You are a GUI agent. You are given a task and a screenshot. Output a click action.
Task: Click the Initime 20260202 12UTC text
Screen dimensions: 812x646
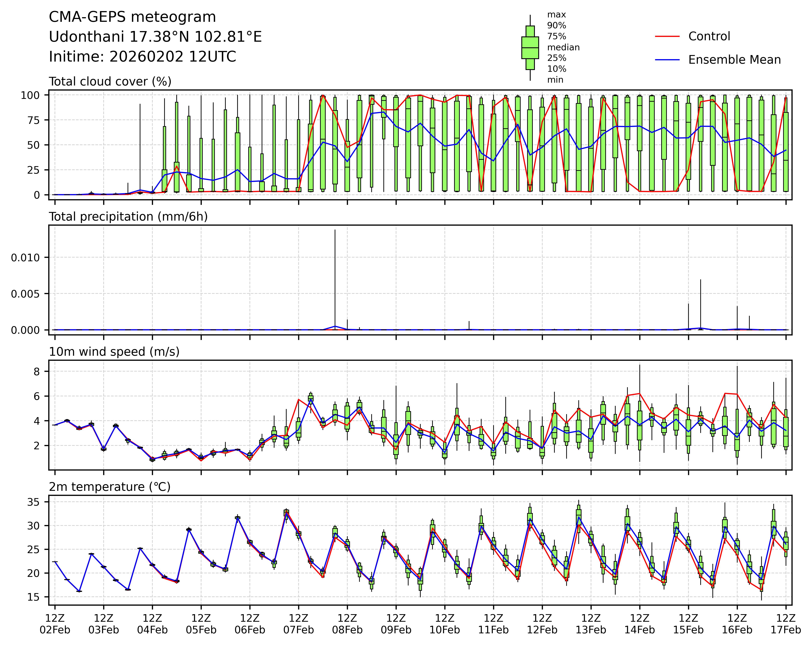142,57
